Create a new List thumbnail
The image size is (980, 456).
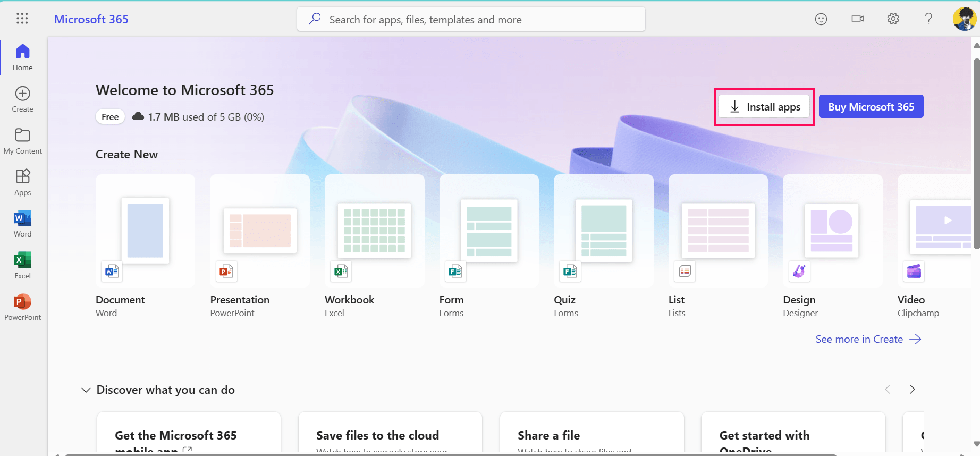718,231
